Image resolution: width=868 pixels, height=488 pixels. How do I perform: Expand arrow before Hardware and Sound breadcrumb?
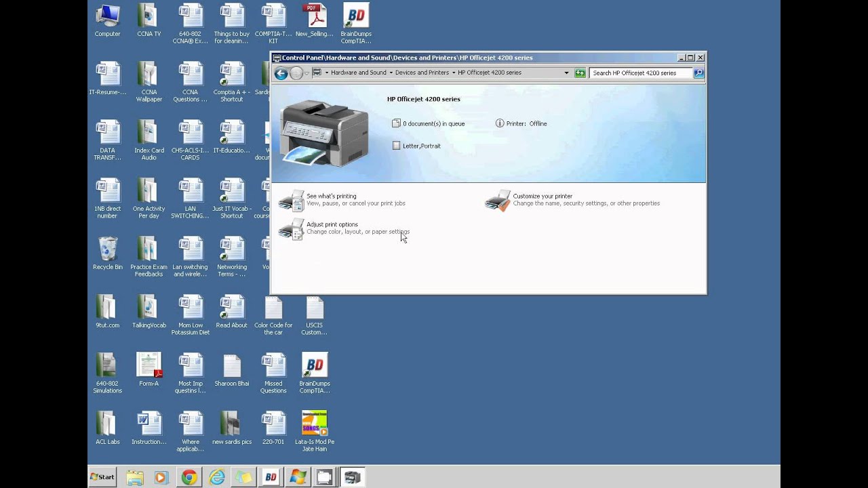[x=326, y=73]
